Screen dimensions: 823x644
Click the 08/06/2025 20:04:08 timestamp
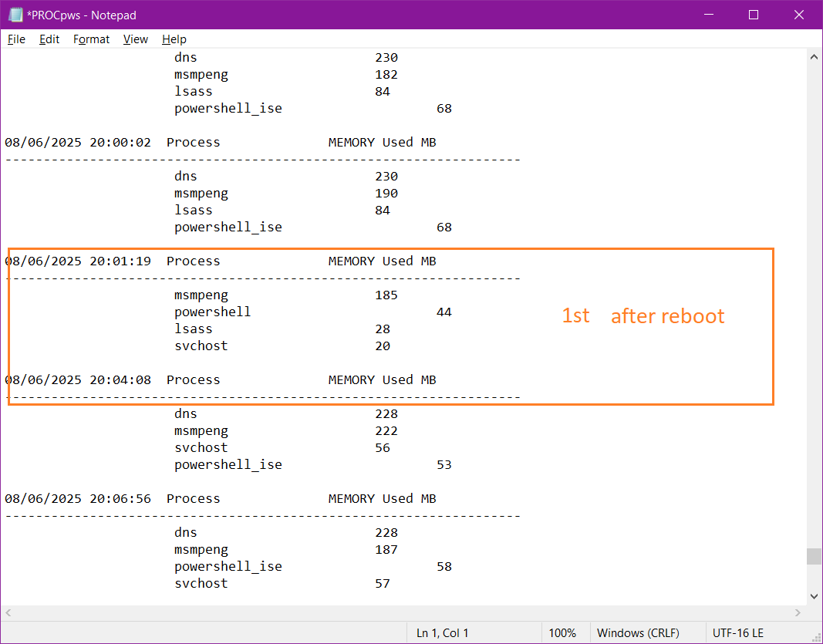click(78, 379)
